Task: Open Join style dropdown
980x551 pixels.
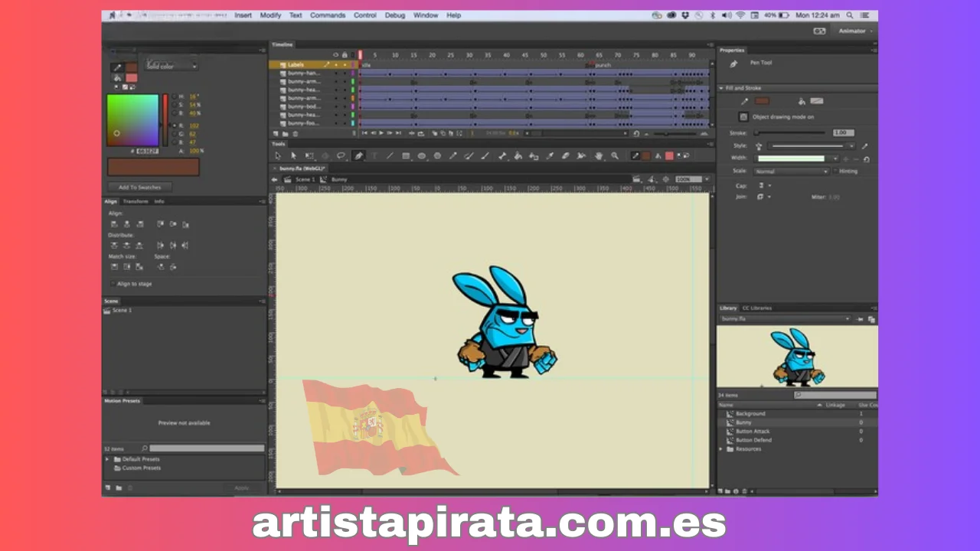Action: pyautogui.click(x=764, y=197)
